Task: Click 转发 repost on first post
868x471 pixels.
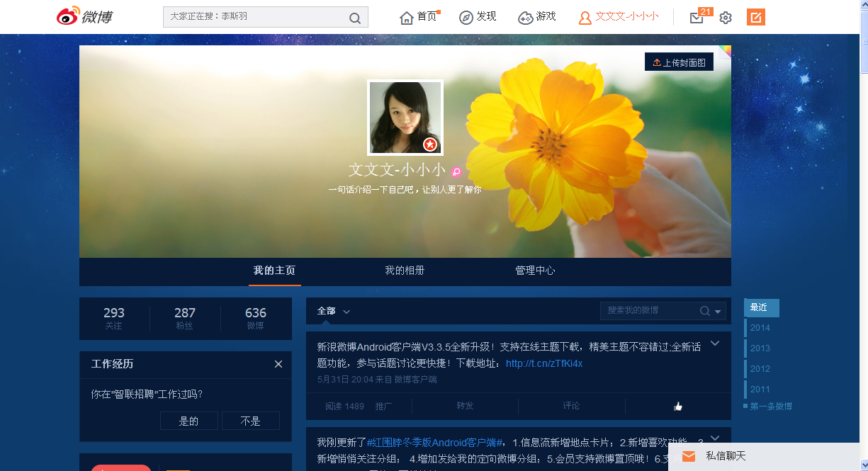Action: [465, 406]
